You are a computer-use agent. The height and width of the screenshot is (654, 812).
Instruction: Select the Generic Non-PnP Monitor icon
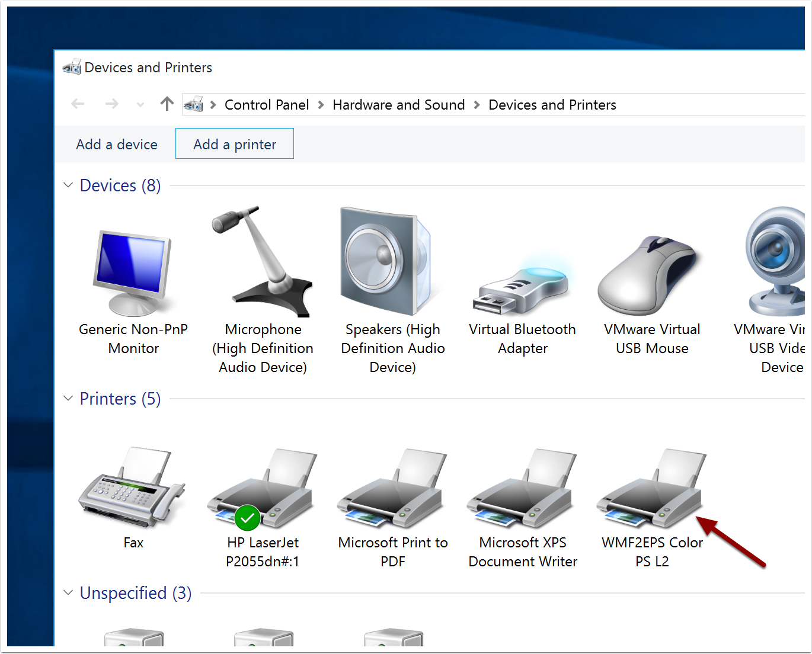click(133, 272)
